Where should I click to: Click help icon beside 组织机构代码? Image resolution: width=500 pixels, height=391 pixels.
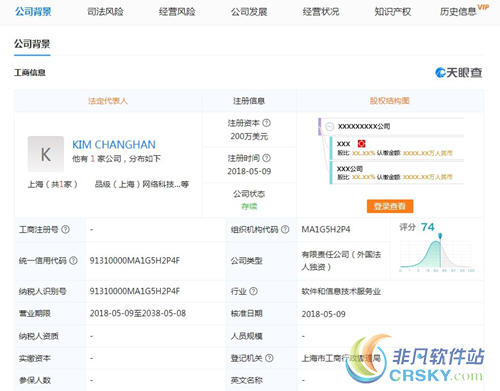pos(285,229)
